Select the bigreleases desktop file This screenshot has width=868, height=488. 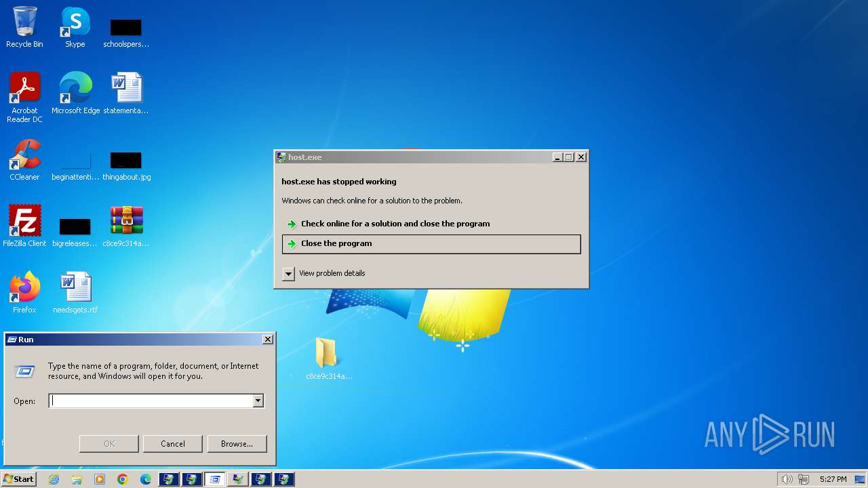(x=75, y=232)
